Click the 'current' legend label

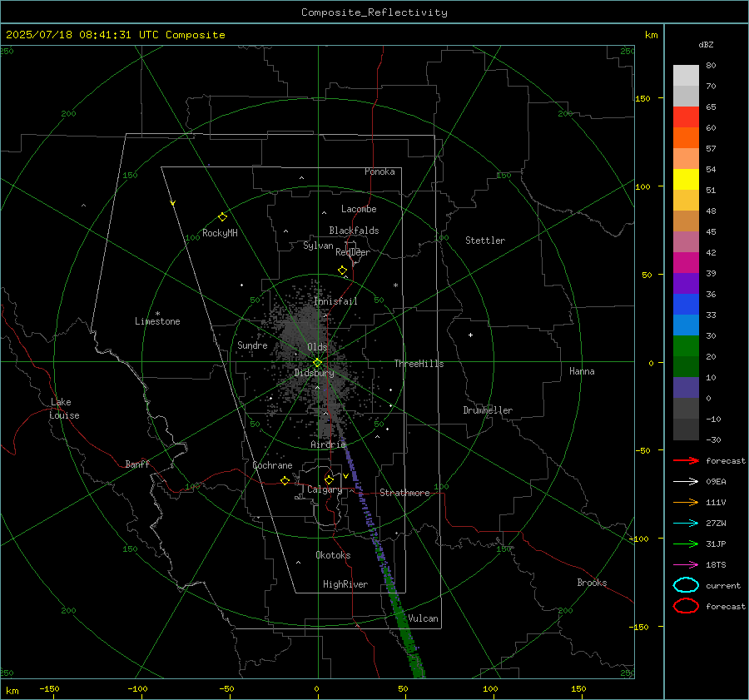(x=723, y=585)
